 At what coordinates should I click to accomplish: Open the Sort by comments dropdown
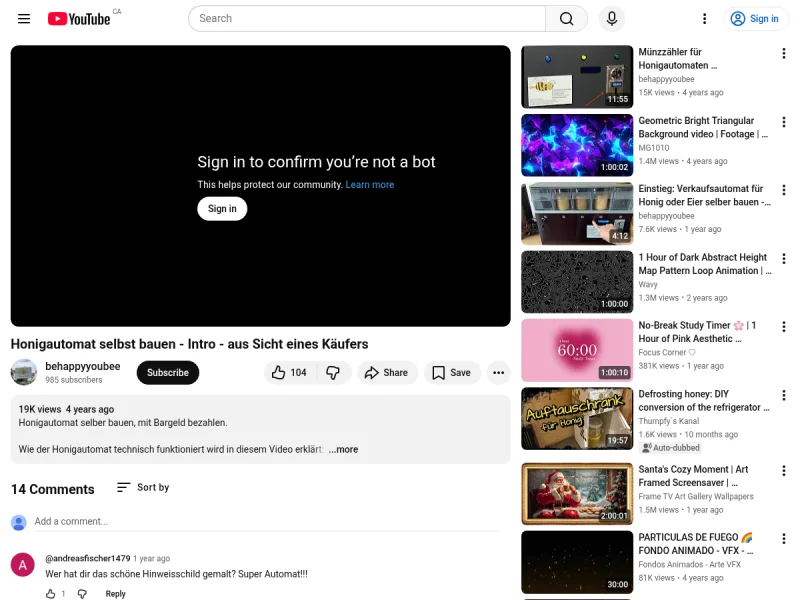(x=143, y=488)
